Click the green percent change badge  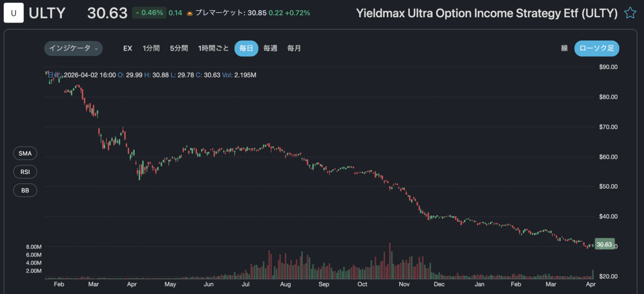pyautogui.click(x=149, y=12)
